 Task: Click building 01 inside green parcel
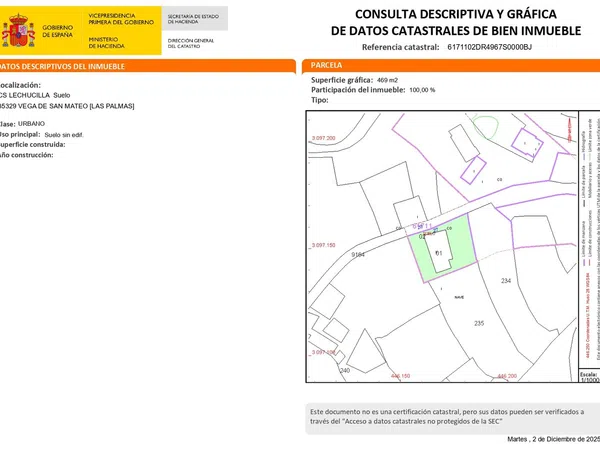click(439, 253)
